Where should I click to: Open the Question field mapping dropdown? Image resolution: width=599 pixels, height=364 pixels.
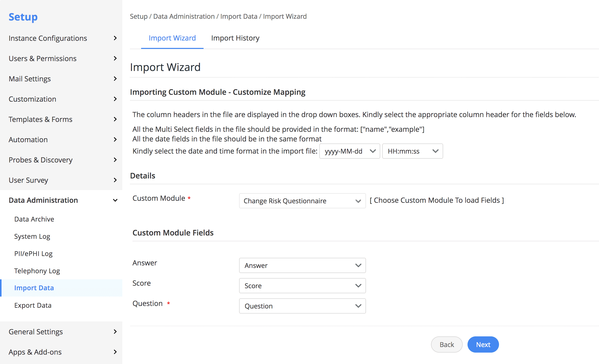302,306
